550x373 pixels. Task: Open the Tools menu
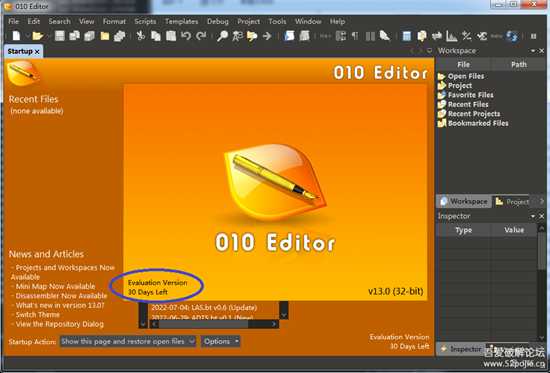[x=277, y=21]
